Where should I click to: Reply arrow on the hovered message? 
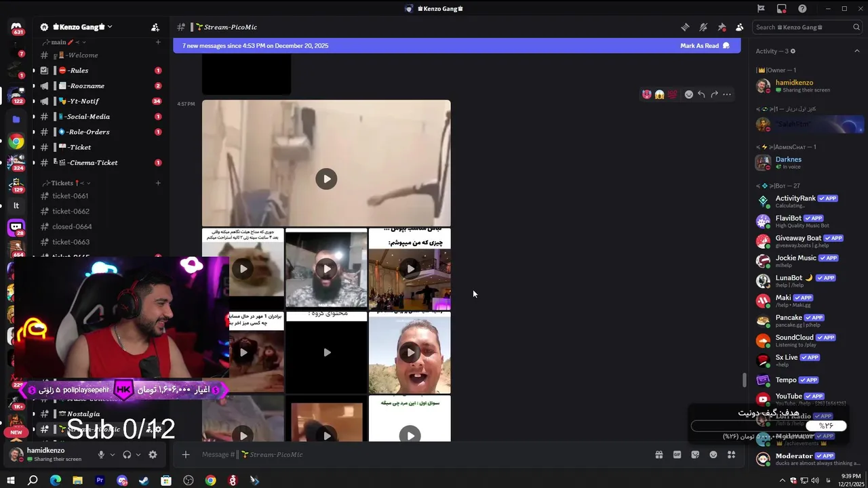(x=701, y=94)
